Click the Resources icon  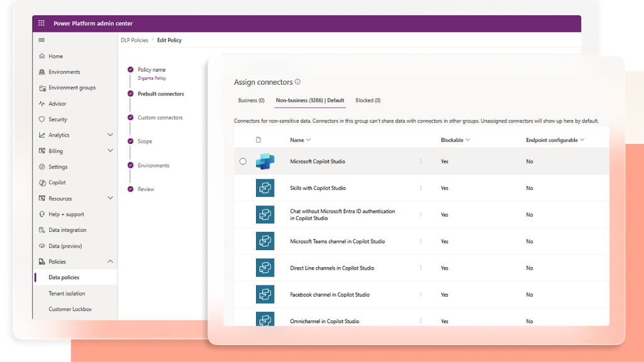click(42, 198)
